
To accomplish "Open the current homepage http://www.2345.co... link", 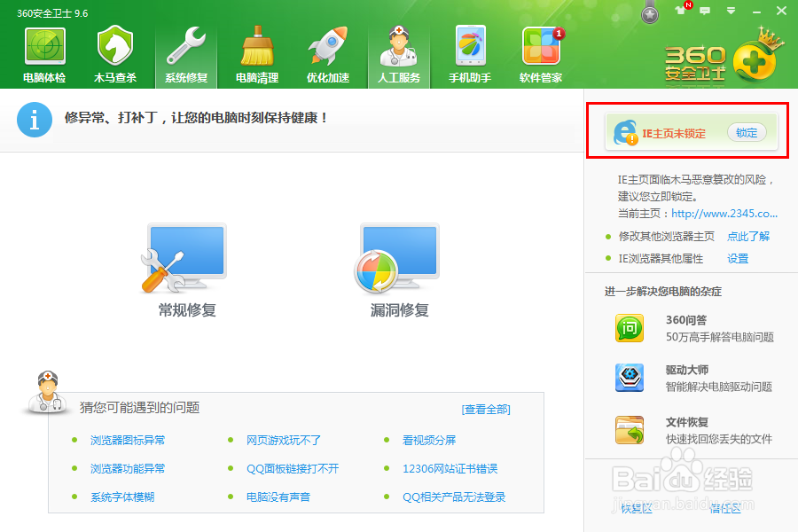I will click(724, 214).
